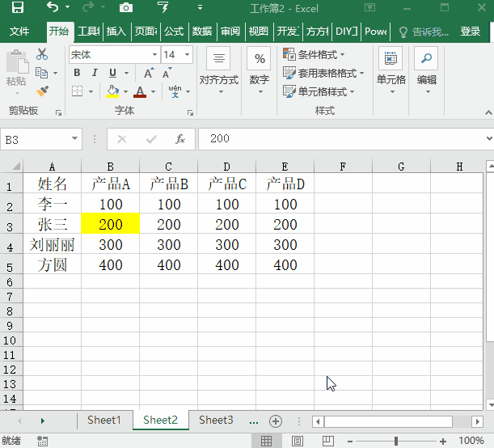494x448 pixels.
Task: Open 单元格 cells group
Action: click(x=391, y=71)
